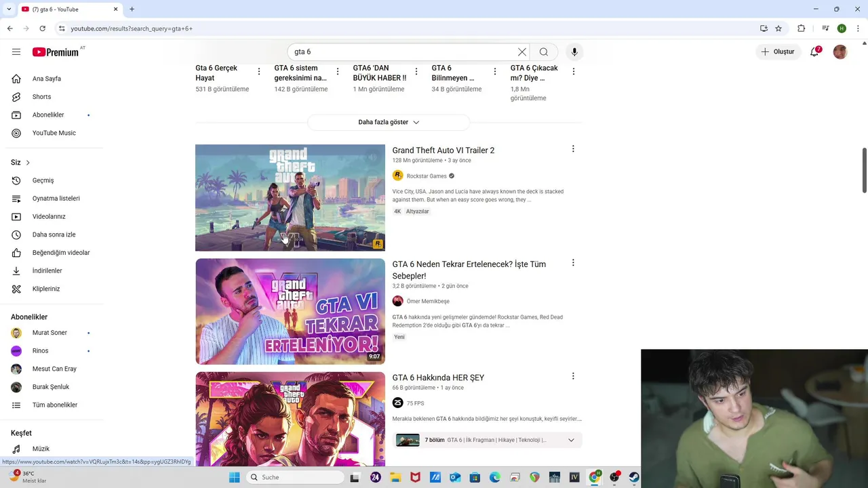The width and height of the screenshot is (868, 488).
Task: Open options menu for GTA 6 Bilinmeyen
Action: (x=494, y=71)
